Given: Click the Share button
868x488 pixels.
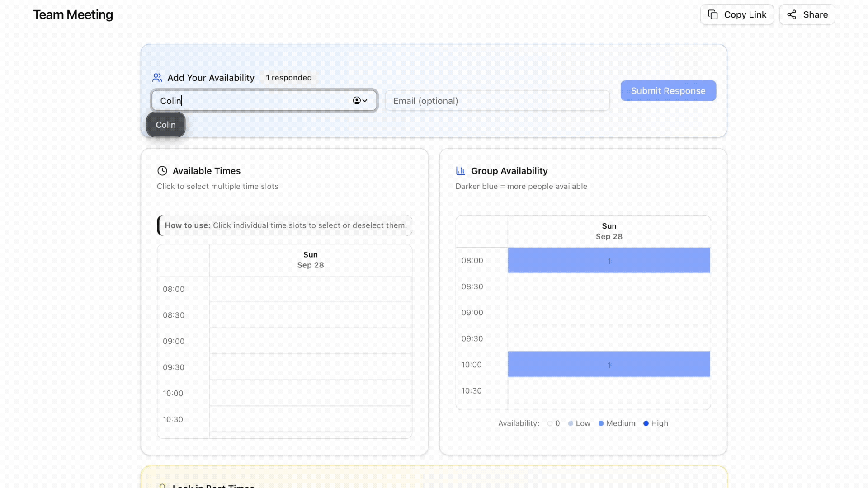Looking at the screenshot, I should tap(807, 15).
